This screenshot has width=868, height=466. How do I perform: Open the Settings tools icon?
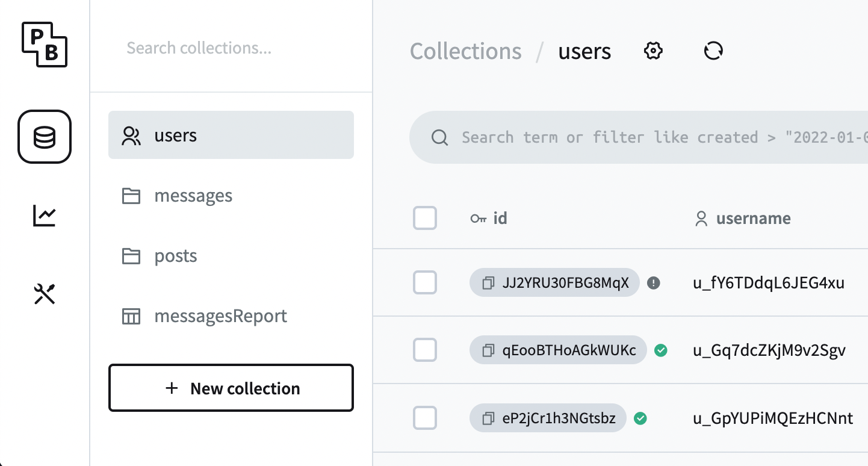coord(45,294)
